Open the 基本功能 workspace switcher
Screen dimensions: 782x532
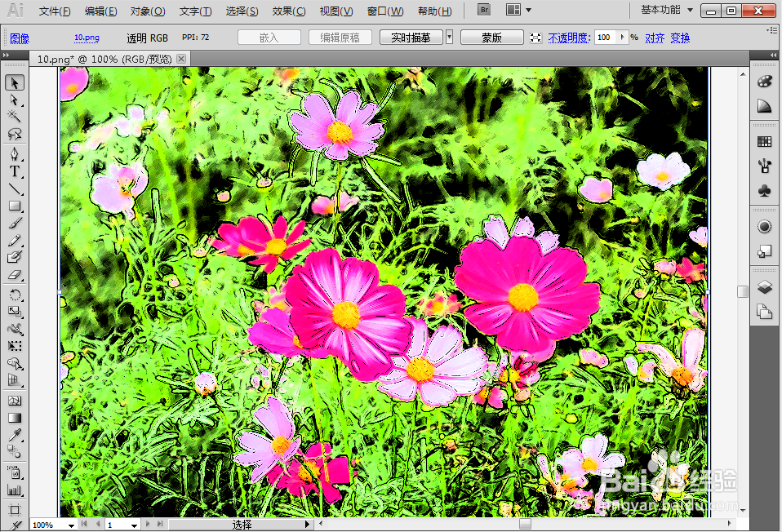tap(667, 10)
